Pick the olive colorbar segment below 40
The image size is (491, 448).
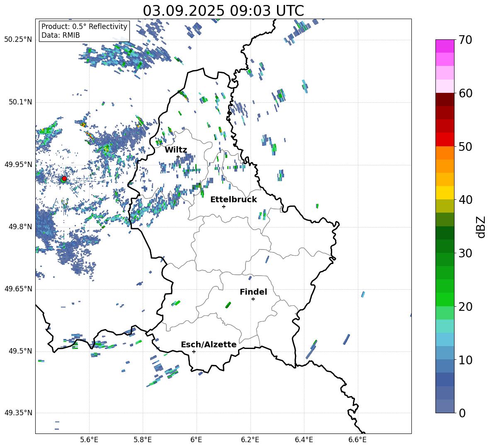coord(445,206)
